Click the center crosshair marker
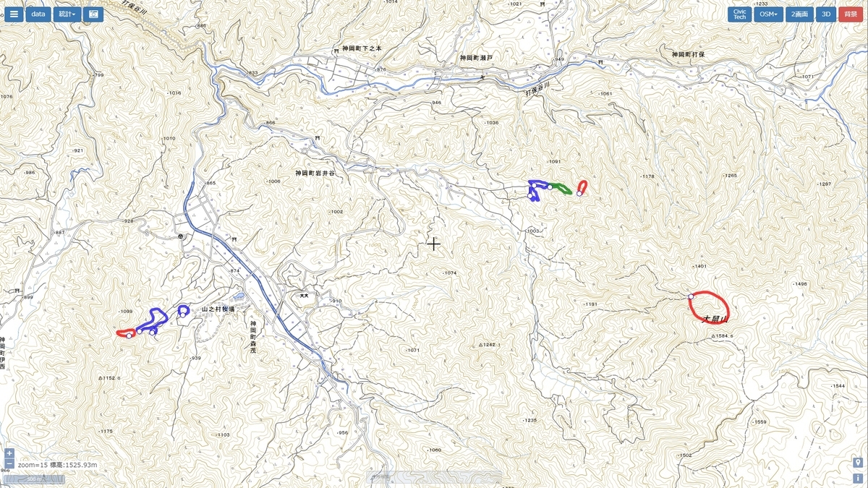This screenshot has height=488, width=868. point(433,244)
